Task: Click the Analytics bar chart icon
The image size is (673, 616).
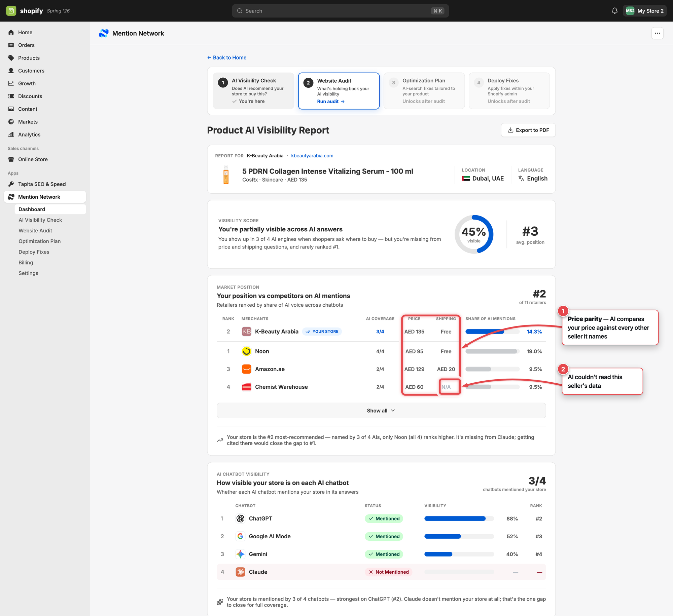Action: click(x=11, y=134)
